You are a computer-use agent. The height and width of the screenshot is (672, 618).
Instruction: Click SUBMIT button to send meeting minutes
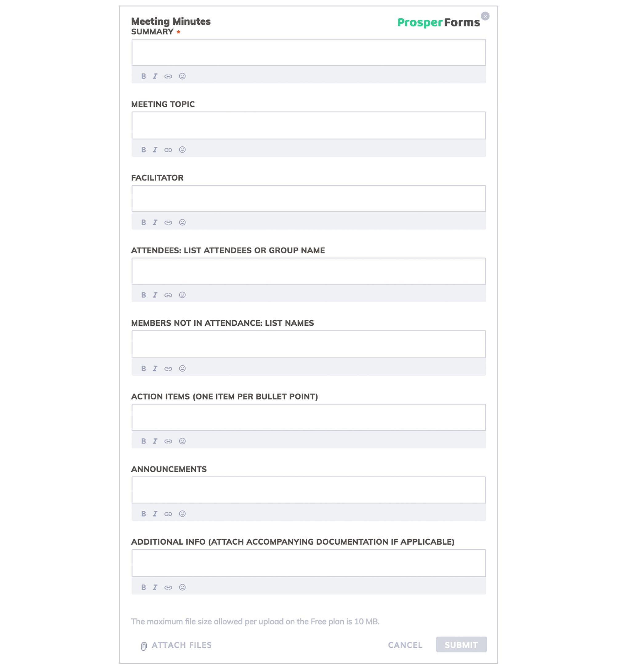click(x=462, y=645)
